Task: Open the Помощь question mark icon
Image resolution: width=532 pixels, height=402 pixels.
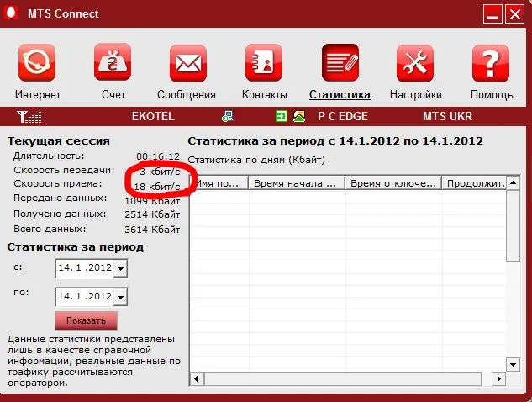Action: (x=491, y=63)
